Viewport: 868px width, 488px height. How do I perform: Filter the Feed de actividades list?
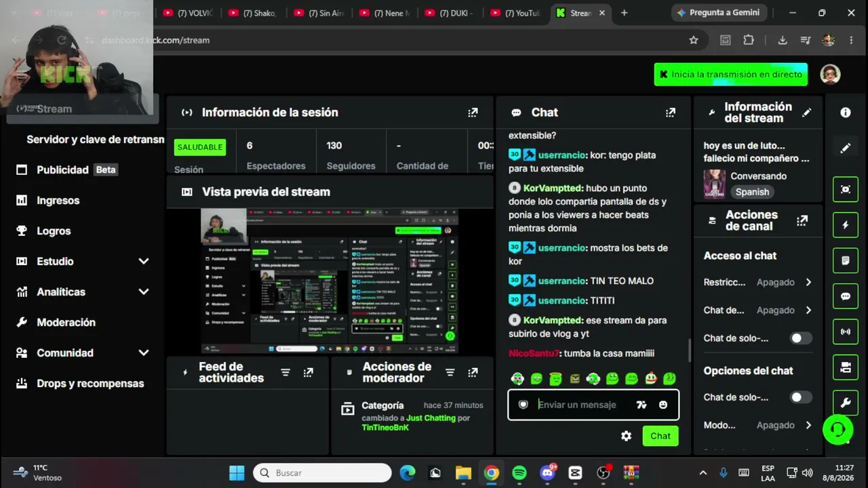pyautogui.click(x=285, y=372)
